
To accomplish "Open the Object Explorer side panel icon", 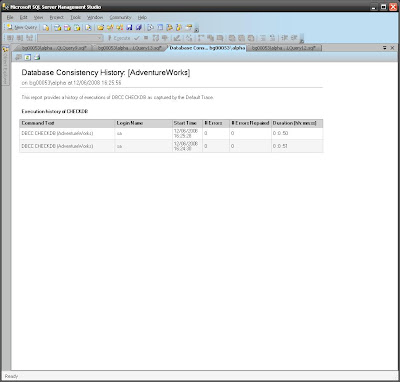I will coord(5,49).
